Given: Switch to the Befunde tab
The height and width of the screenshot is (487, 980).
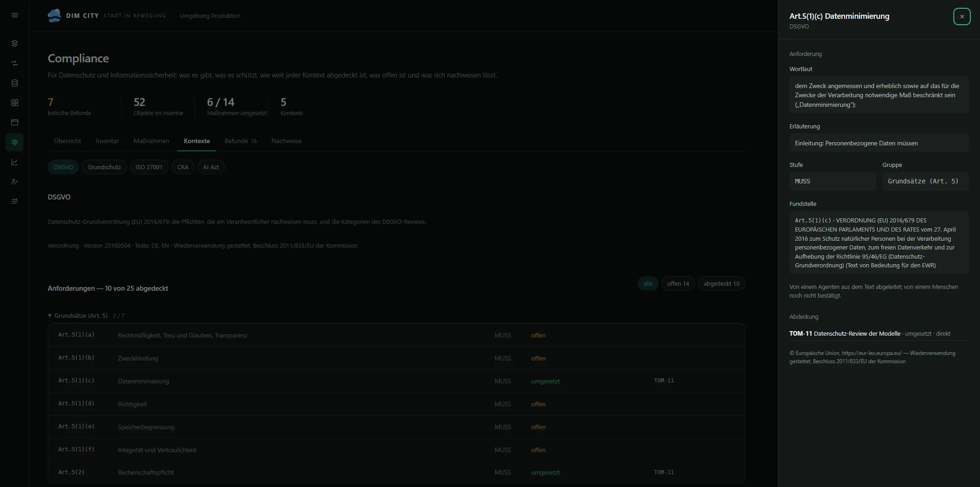Looking at the screenshot, I should tap(241, 141).
